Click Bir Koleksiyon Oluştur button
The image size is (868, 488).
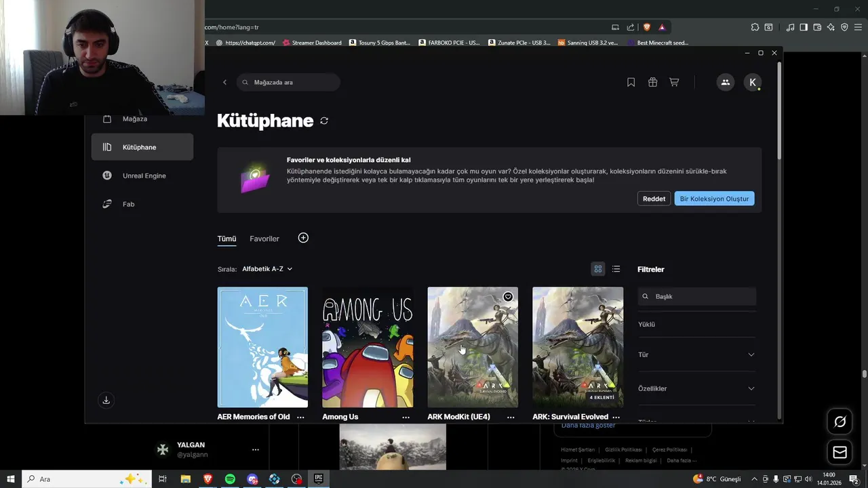714,199
